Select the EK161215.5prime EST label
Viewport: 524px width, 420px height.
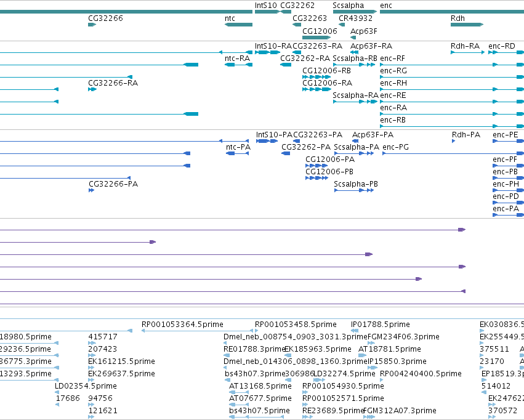tap(121, 361)
